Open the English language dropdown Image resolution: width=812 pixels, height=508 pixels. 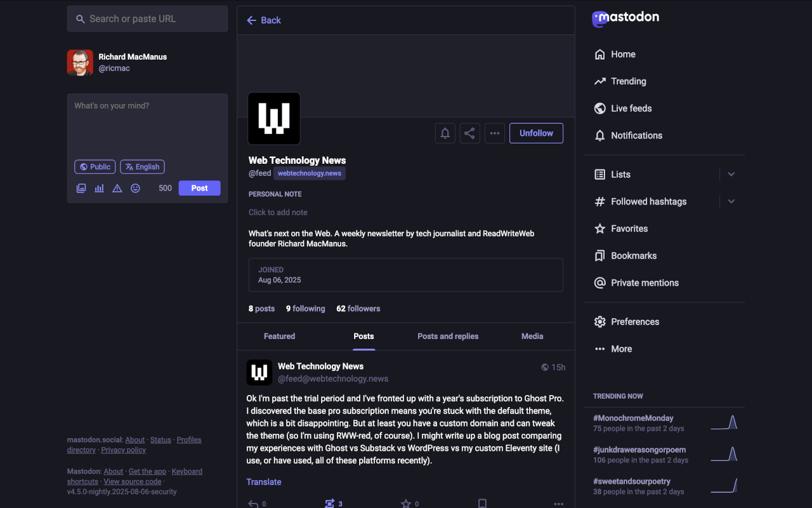click(142, 167)
